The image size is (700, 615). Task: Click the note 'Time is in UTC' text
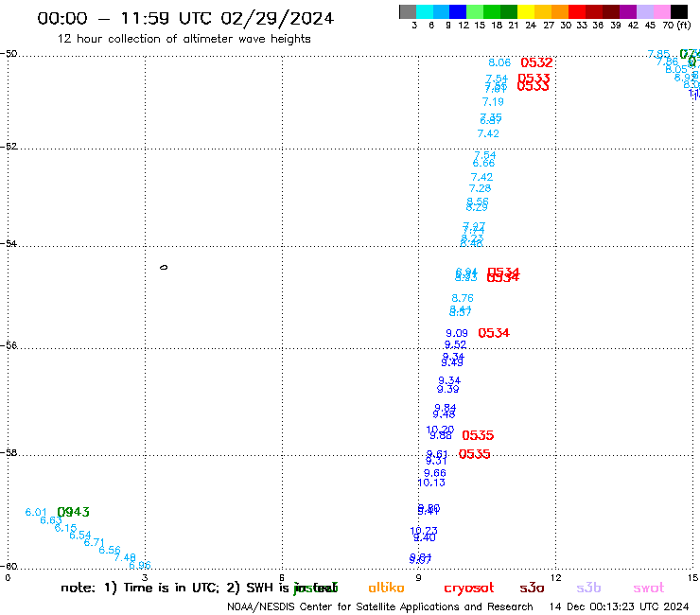(x=171, y=588)
